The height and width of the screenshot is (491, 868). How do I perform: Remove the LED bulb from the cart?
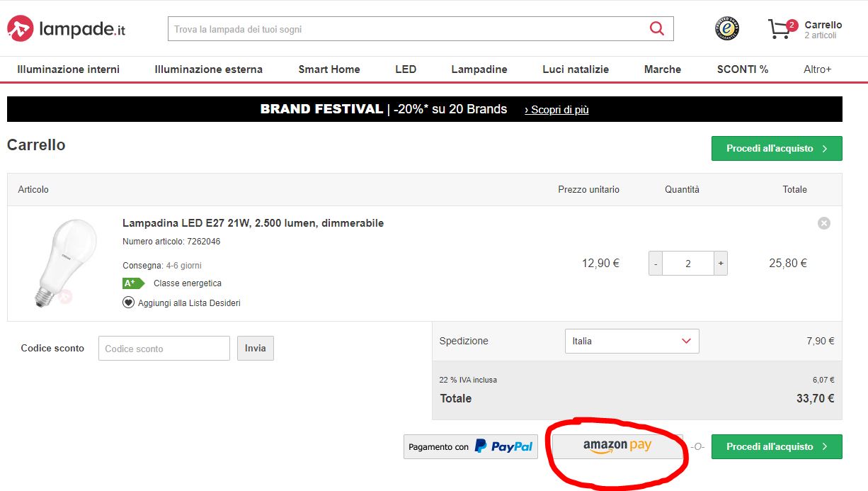(x=824, y=223)
